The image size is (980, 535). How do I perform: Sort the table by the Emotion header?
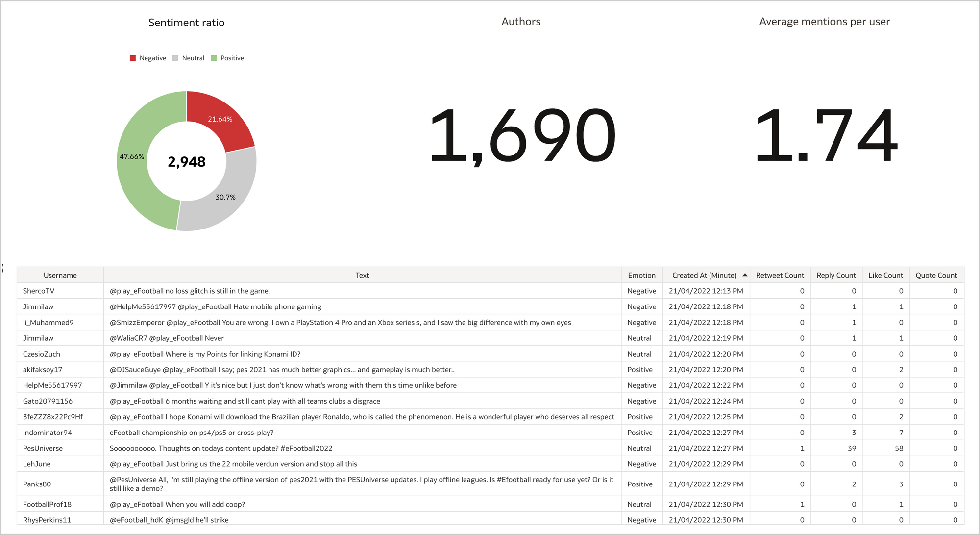point(642,275)
